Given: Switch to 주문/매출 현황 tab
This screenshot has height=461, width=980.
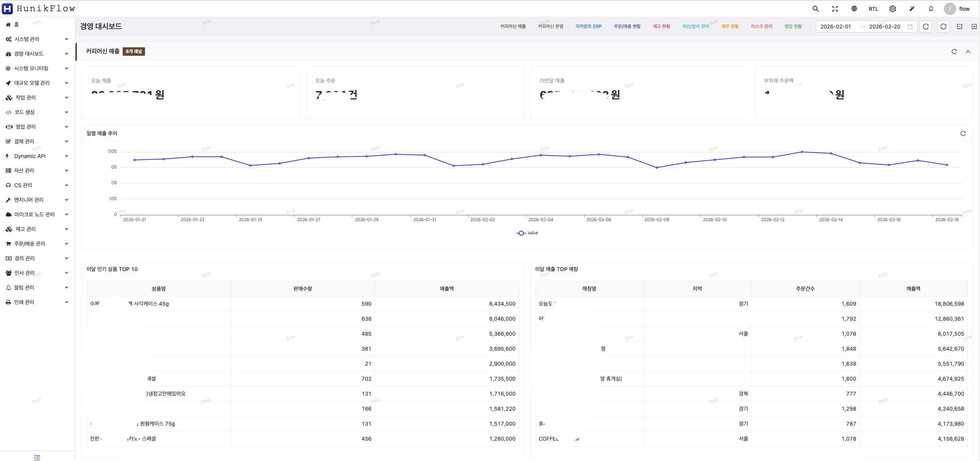Looking at the screenshot, I should click(x=627, y=27).
